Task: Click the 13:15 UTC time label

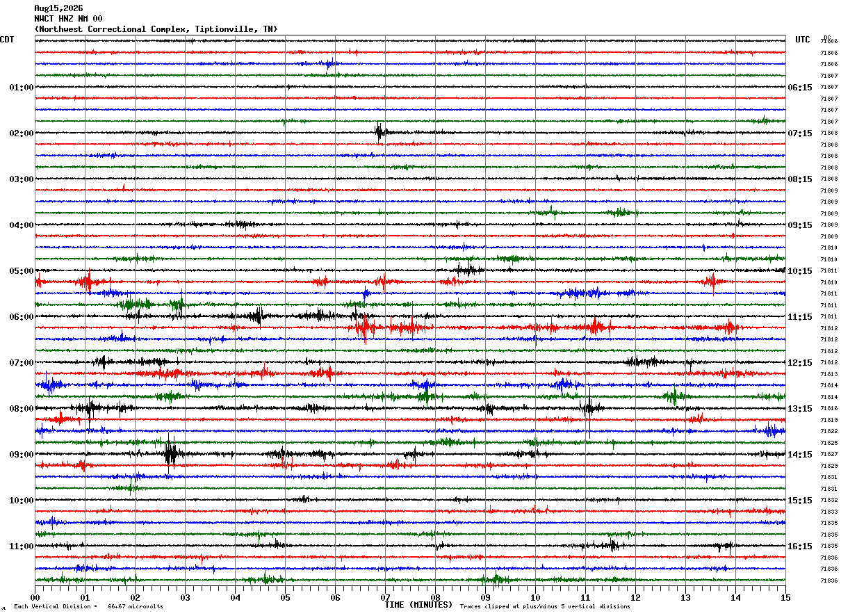Action: [800, 409]
